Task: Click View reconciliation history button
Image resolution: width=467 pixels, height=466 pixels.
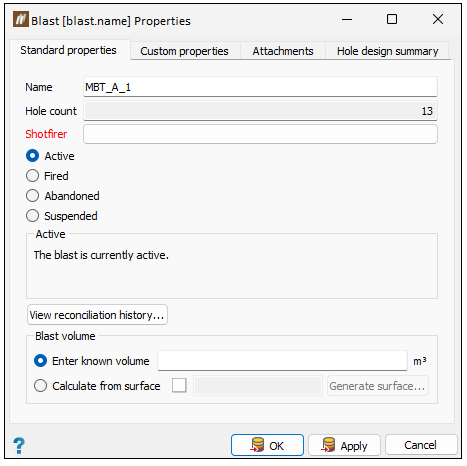Action: tap(97, 315)
